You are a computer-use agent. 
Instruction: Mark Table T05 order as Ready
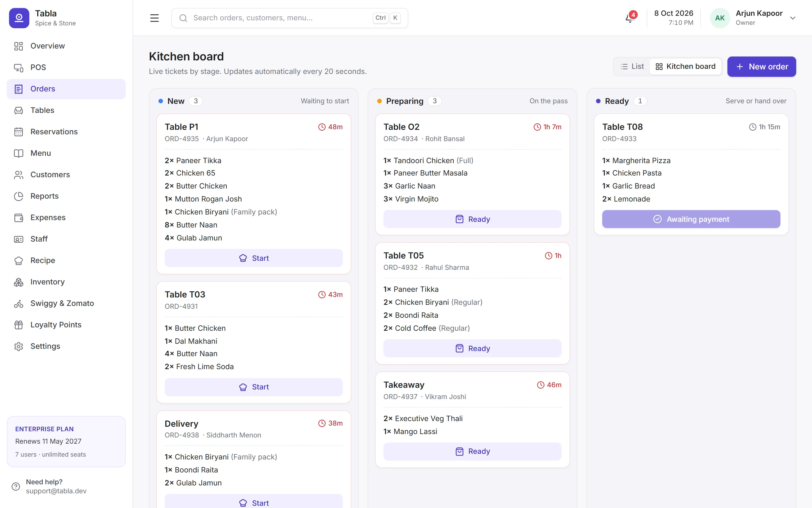tap(473, 349)
